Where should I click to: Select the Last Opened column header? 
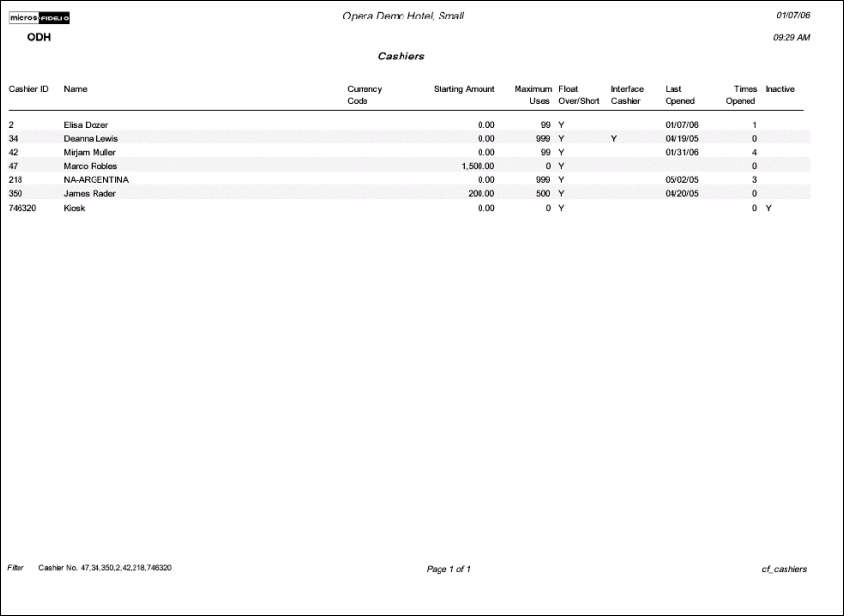679,95
